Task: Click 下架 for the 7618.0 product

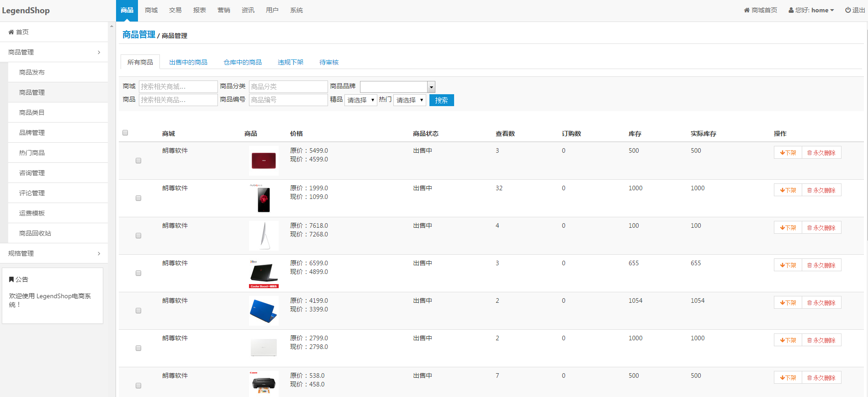Action: [788, 228]
